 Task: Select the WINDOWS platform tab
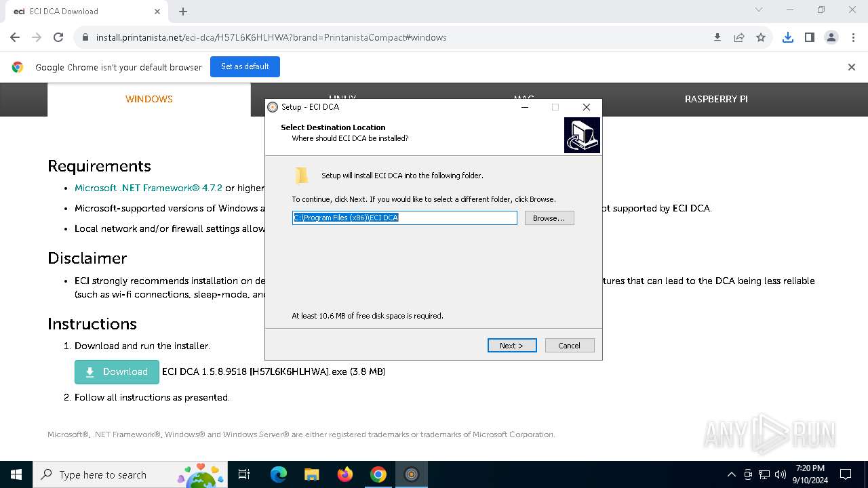click(x=149, y=99)
